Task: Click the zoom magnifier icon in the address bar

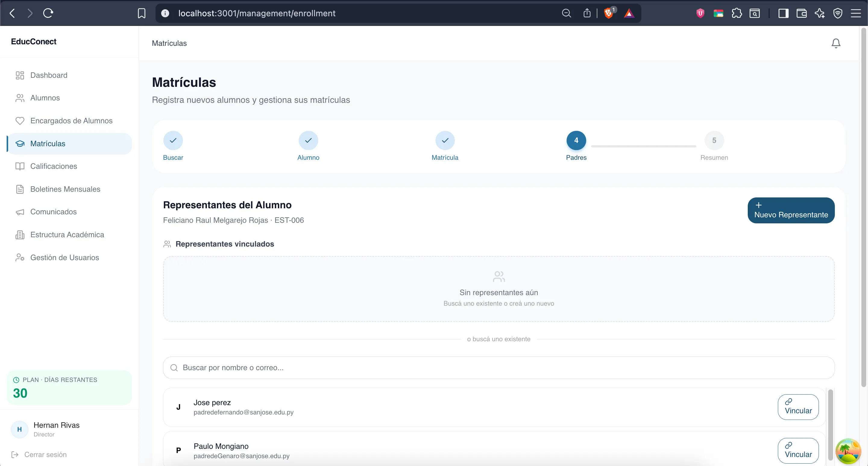Action: 566,13
